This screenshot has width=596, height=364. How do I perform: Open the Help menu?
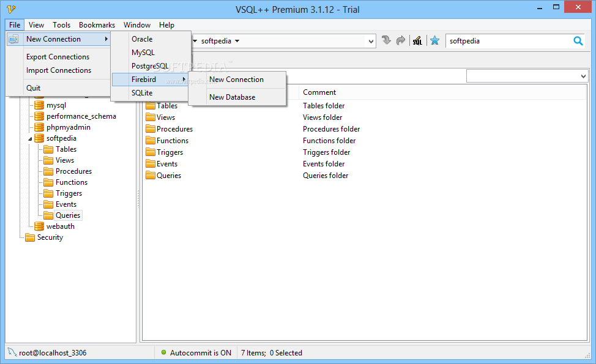(x=166, y=25)
